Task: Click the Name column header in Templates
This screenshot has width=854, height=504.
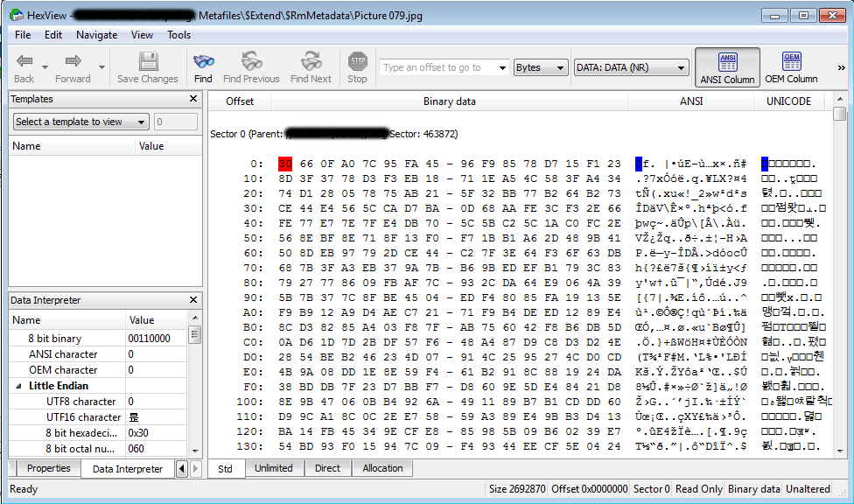Action: (x=72, y=146)
